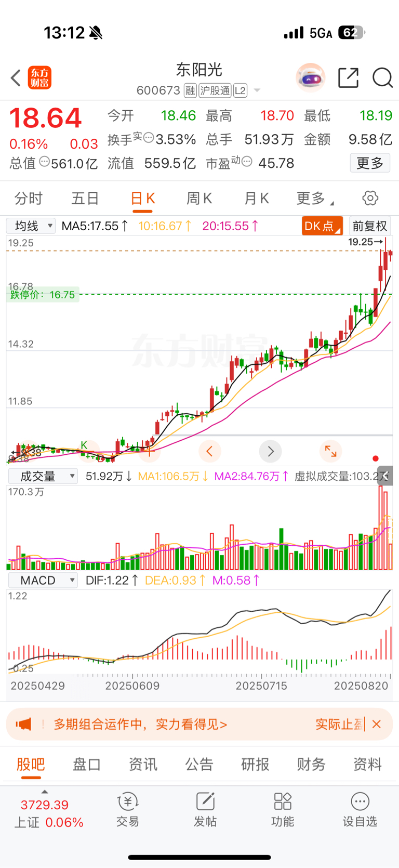Tap the 19.25 high price marker
The image size is (399, 868).
click(366, 242)
